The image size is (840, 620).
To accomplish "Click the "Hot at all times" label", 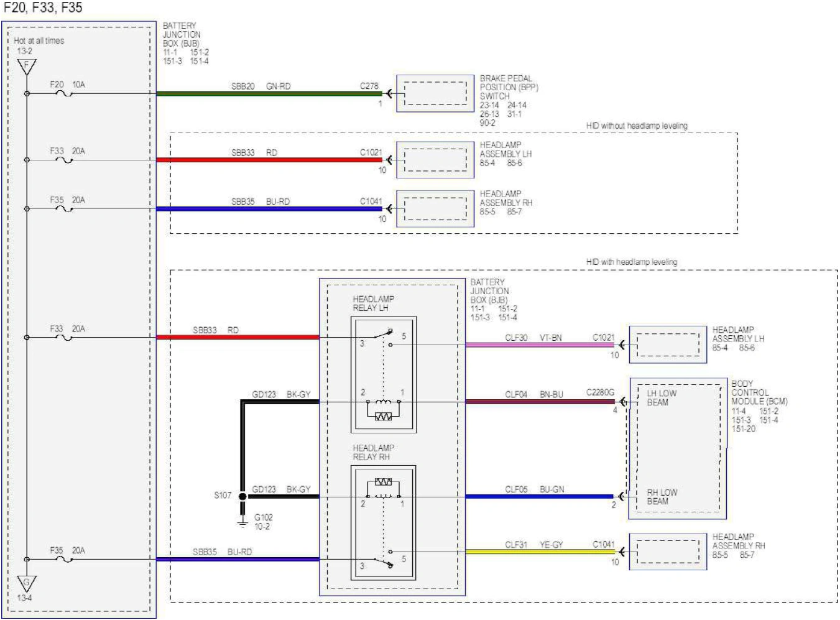I will pos(39,40).
